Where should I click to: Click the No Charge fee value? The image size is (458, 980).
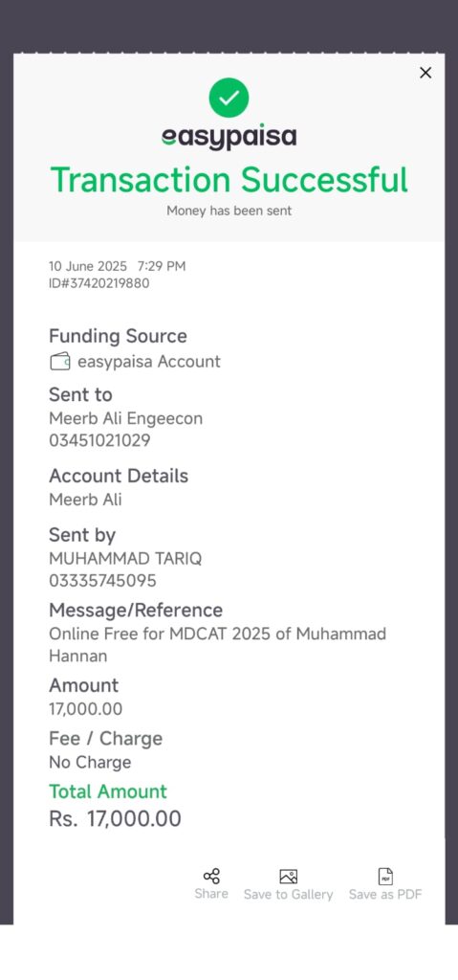(x=90, y=763)
